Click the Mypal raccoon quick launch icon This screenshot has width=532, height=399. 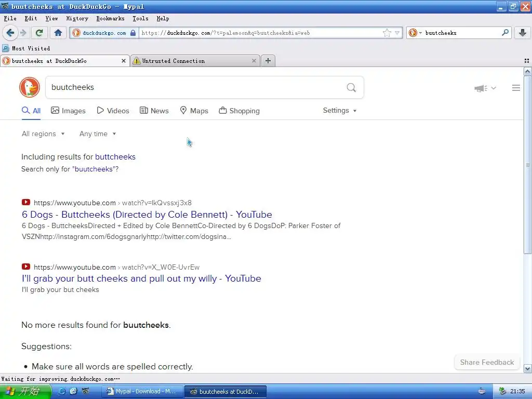(86, 391)
